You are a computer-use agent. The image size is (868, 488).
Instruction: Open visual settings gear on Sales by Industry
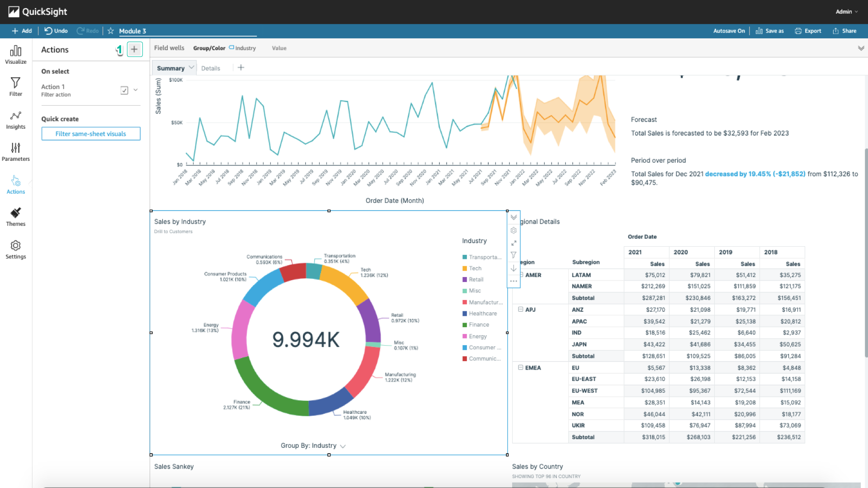[x=514, y=230]
